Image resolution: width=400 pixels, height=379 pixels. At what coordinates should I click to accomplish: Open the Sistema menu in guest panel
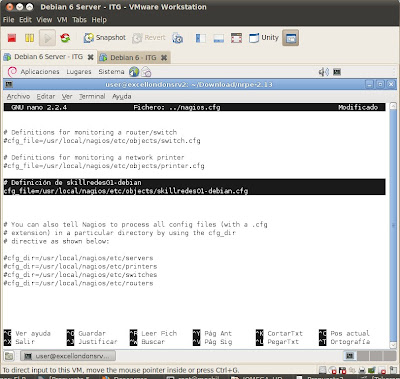pyautogui.click(x=111, y=72)
